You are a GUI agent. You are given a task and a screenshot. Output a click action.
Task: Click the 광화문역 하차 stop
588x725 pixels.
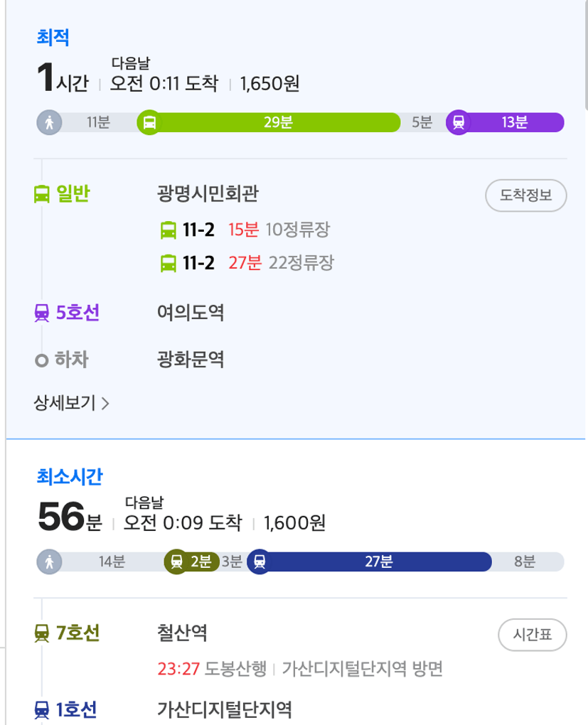click(x=191, y=359)
